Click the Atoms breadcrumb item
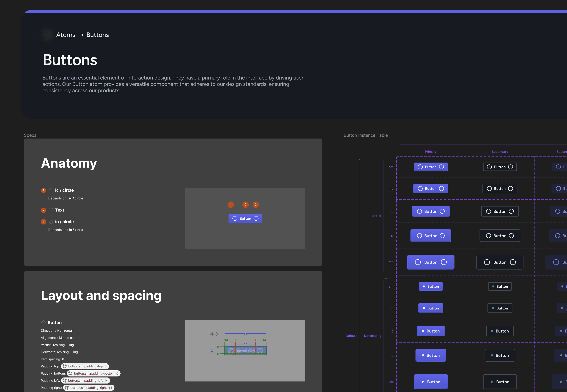The image size is (567, 392). point(66,35)
